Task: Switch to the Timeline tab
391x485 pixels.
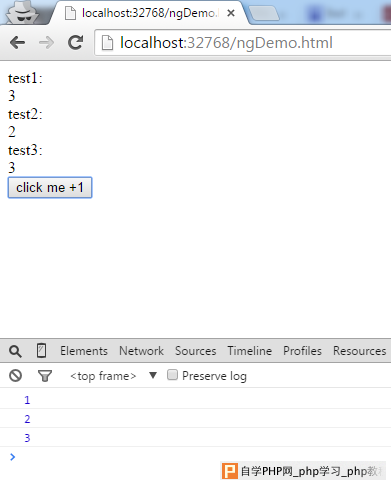Action: pos(250,351)
